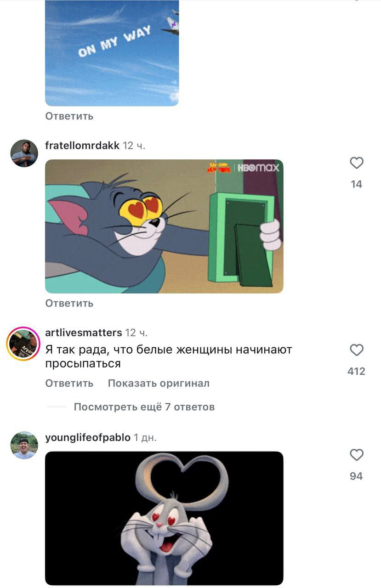Go to artlivesmatters profile via username

[84, 333]
